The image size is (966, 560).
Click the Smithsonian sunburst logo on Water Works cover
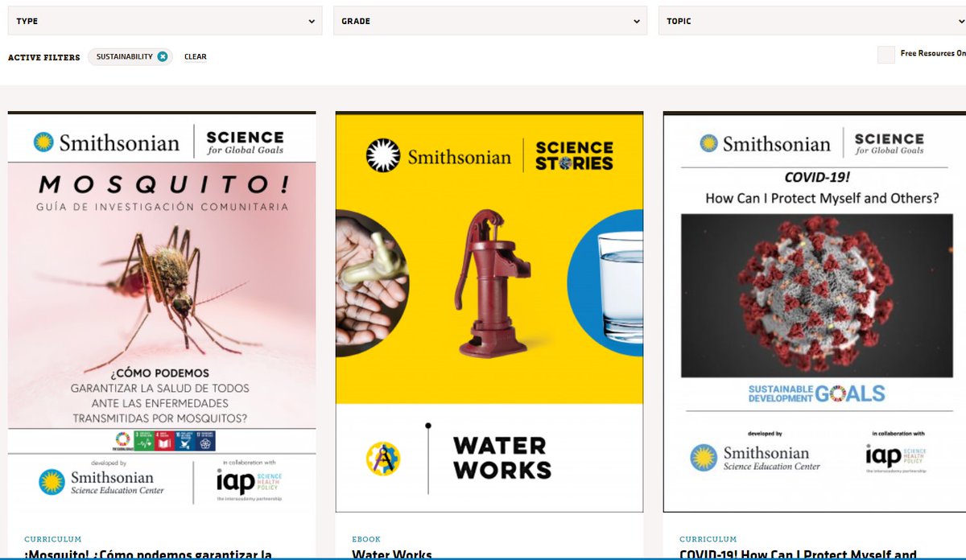coord(383,155)
